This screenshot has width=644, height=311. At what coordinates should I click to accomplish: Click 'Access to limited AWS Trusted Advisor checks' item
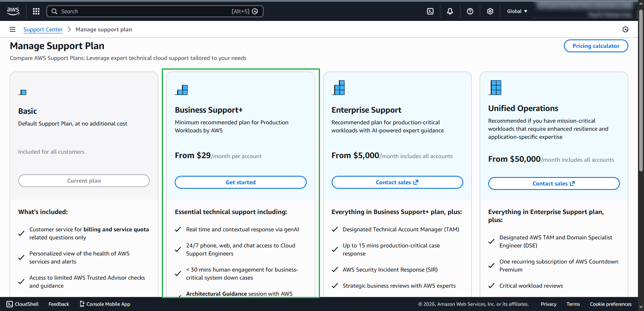click(x=87, y=282)
